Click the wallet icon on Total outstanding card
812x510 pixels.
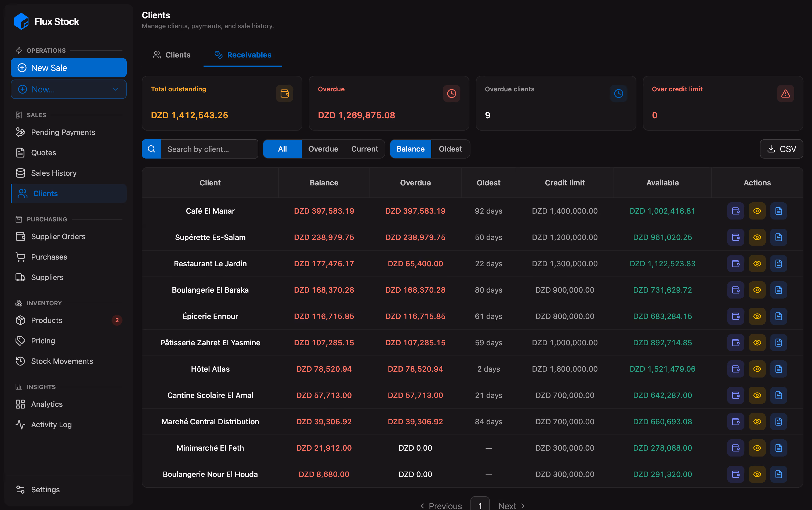284,94
